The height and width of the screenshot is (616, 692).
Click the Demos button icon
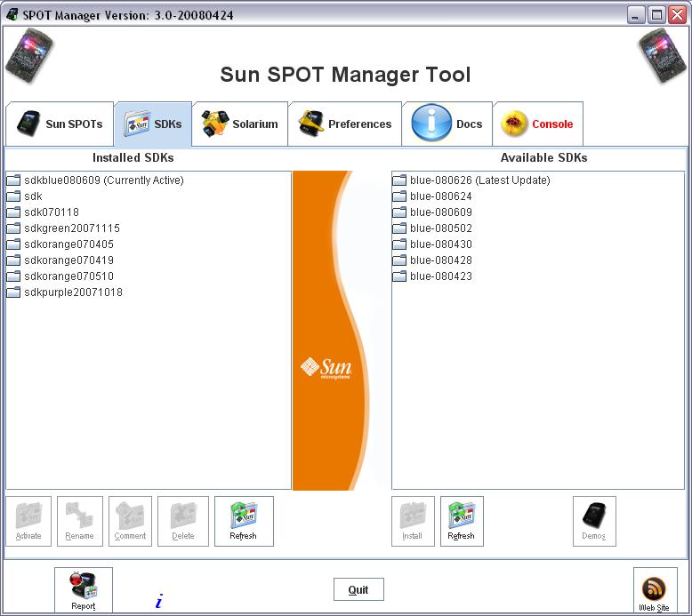(x=594, y=521)
